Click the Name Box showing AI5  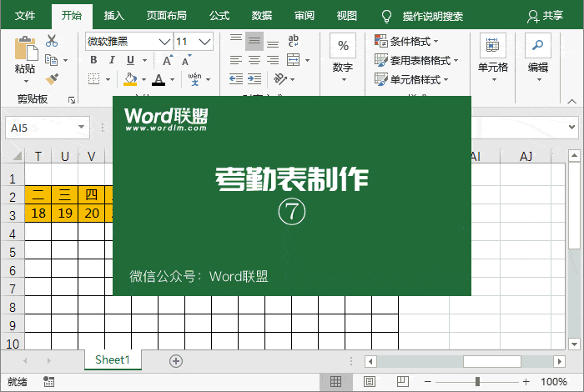coord(48,128)
